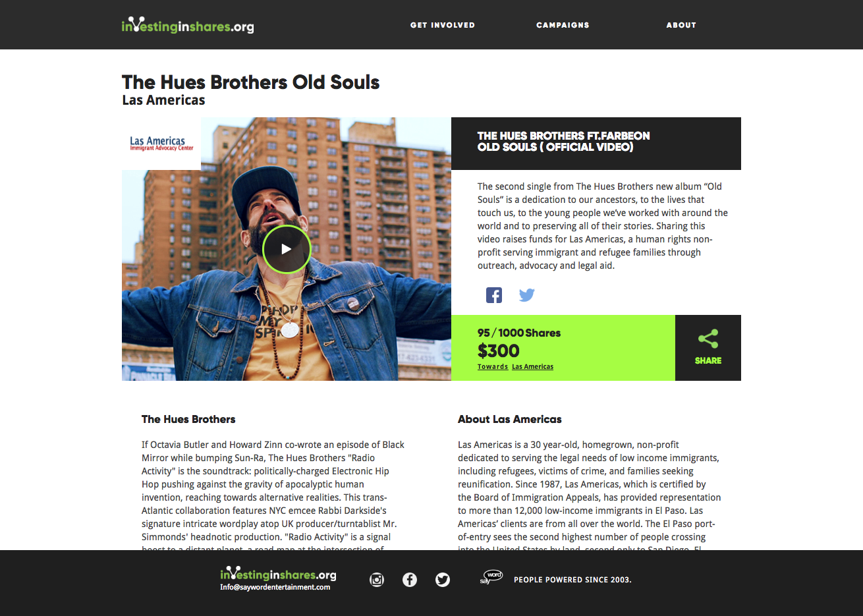The height and width of the screenshot is (616, 863).
Task: Click the Say Word logo in footer
Action: coord(491,578)
